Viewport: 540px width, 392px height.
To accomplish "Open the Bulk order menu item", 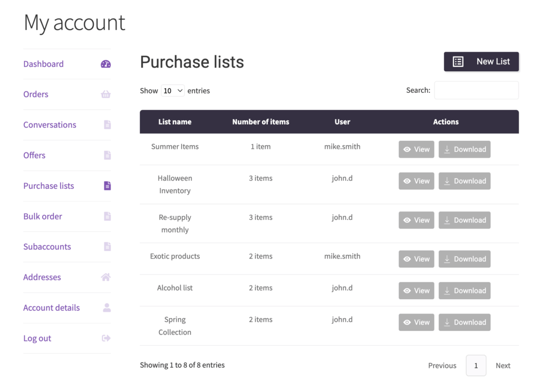I will 43,216.
